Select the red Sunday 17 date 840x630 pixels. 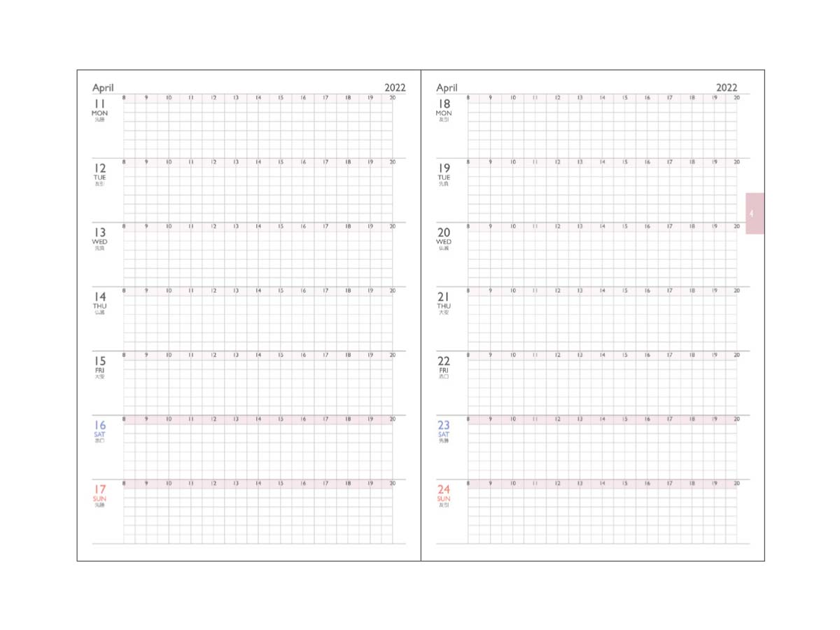click(x=100, y=490)
